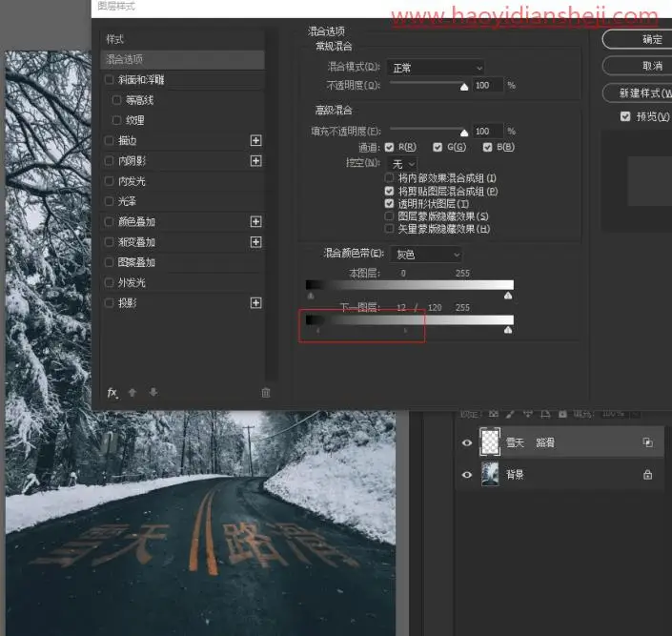Uncheck the B(B) channel checkbox
The width and height of the screenshot is (672, 636).
point(487,147)
